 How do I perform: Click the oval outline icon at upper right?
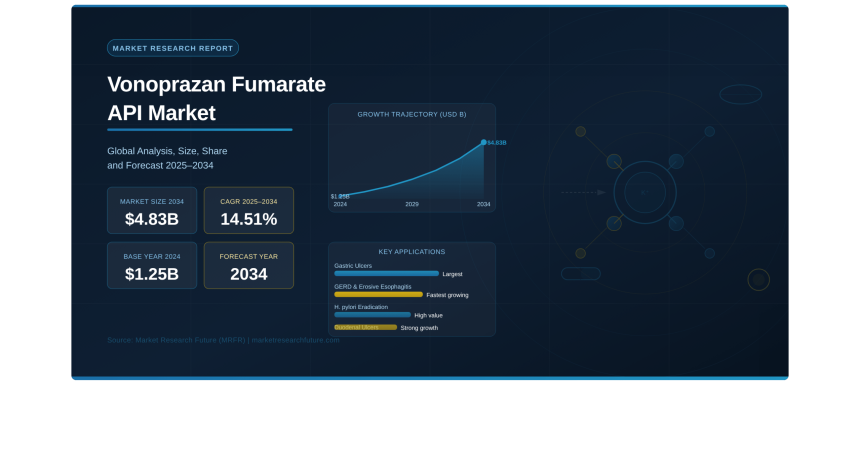741,94
